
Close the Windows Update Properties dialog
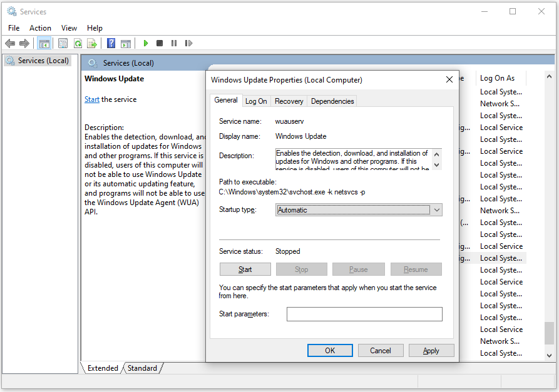point(449,79)
